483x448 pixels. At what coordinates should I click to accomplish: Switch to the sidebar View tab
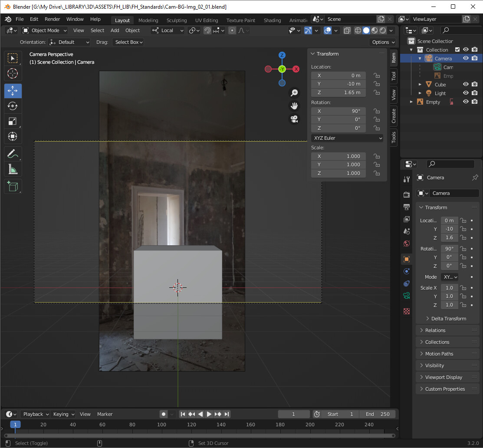[394, 95]
